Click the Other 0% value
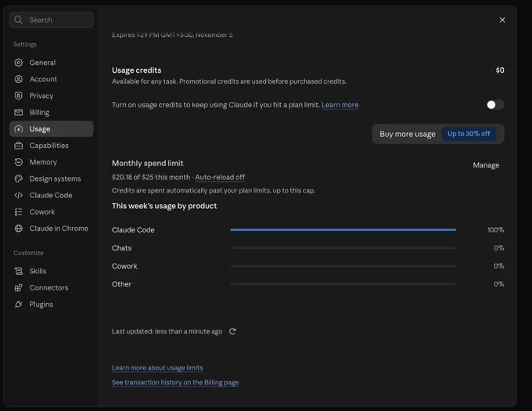This screenshot has height=411, width=532. [499, 284]
